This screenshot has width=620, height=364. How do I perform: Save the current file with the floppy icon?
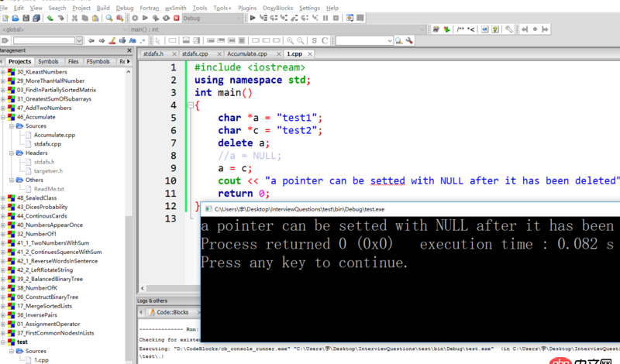pyautogui.click(x=26, y=18)
